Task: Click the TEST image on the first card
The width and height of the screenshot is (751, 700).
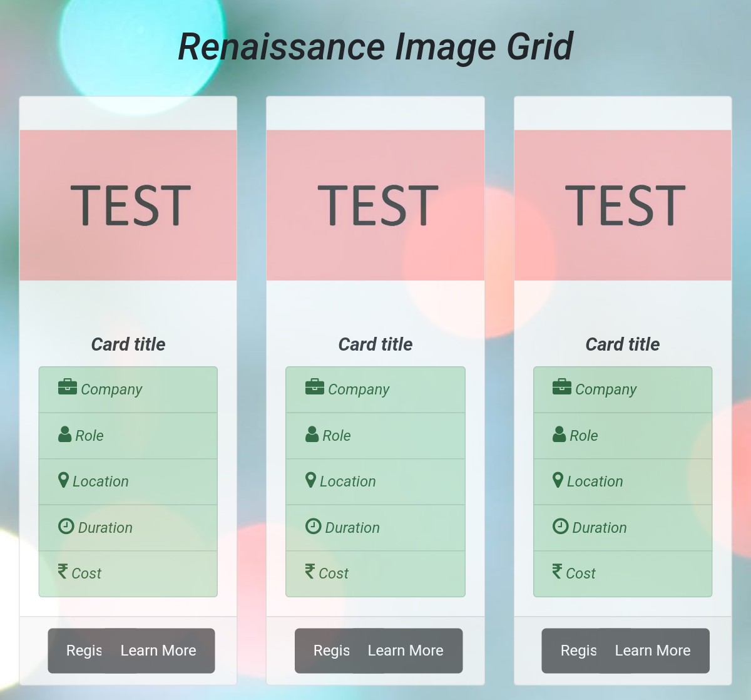Action: [x=128, y=205]
